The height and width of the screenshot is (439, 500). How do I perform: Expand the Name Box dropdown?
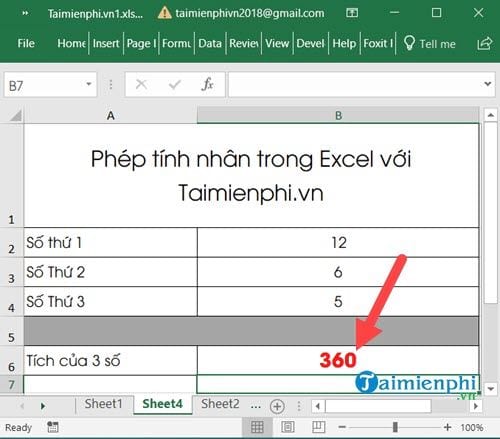[x=89, y=84]
